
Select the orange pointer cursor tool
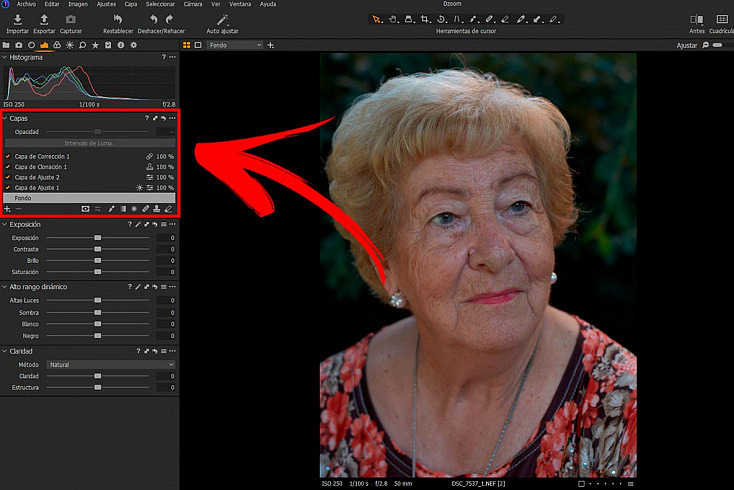click(x=376, y=19)
